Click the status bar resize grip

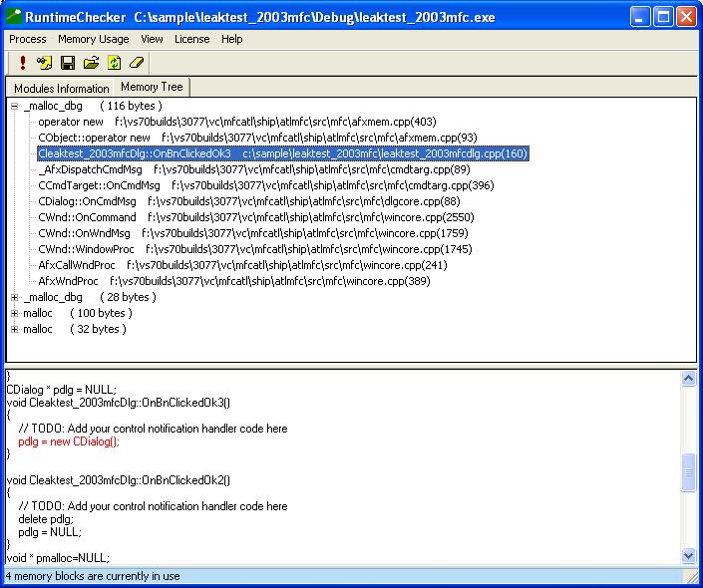[x=691, y=576]
